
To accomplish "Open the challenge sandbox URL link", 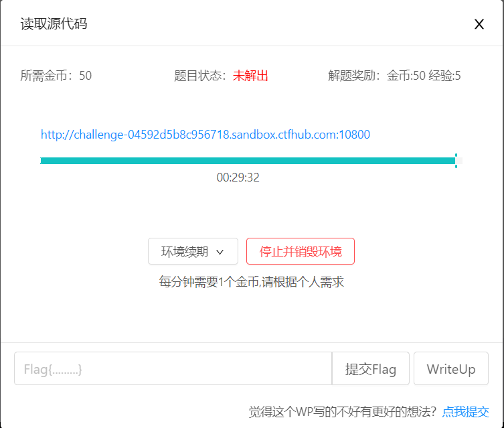I will coord(205,135).
